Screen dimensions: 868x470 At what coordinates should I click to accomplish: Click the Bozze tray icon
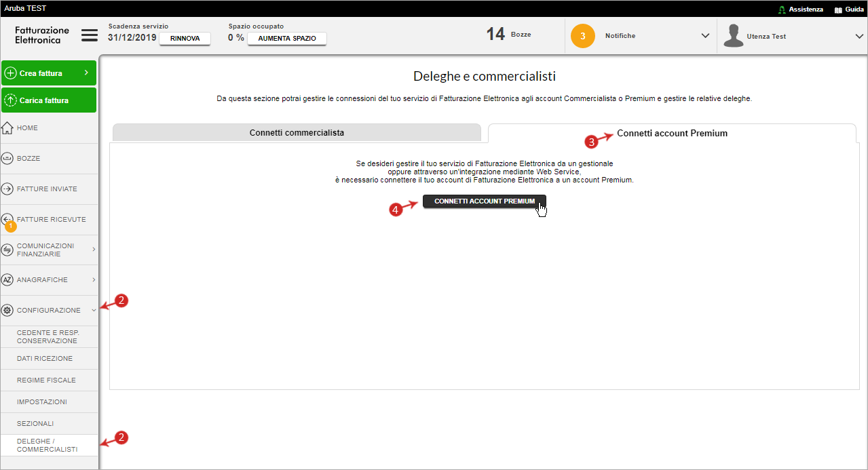tap(7, 158)
